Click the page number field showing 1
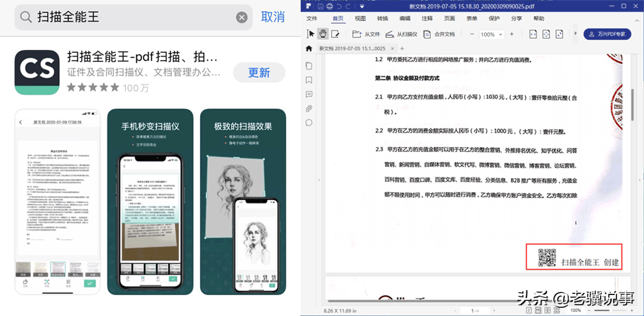 [x=475, y=311]
